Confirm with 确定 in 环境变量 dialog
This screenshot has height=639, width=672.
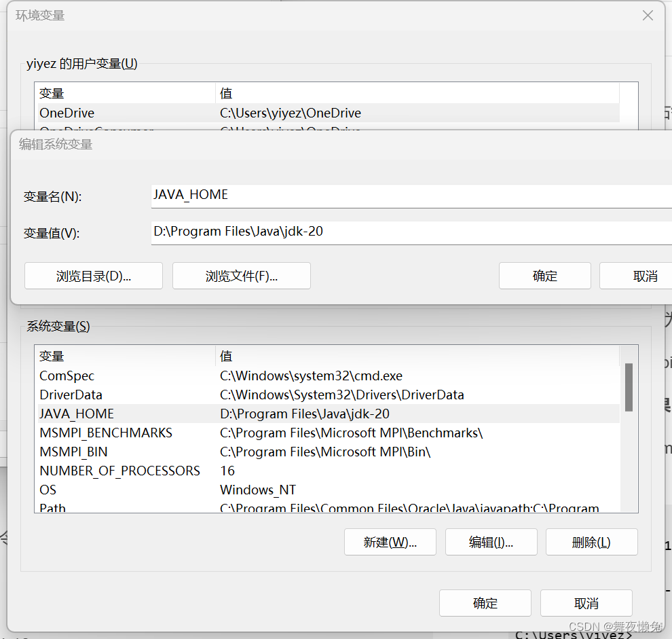click(x=485, y=603)
